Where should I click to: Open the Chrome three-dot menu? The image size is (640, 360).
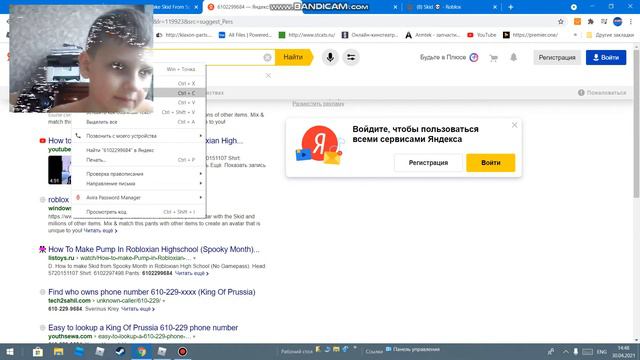pyautogui.click(x=631, y=22)
